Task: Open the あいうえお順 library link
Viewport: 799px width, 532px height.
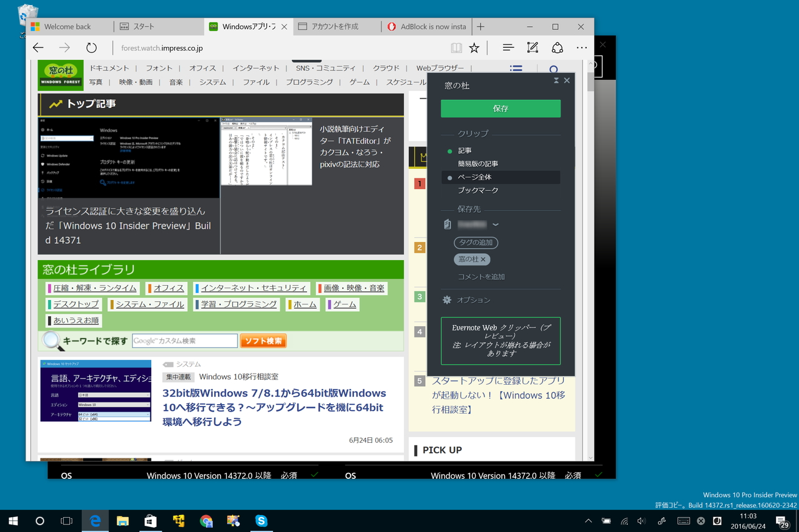Action: (76, 321)
